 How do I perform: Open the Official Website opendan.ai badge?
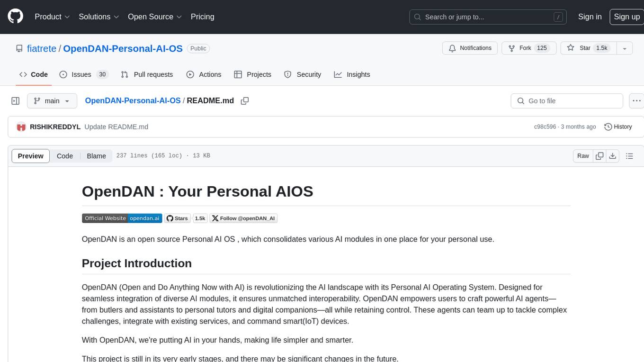(122, 218)
